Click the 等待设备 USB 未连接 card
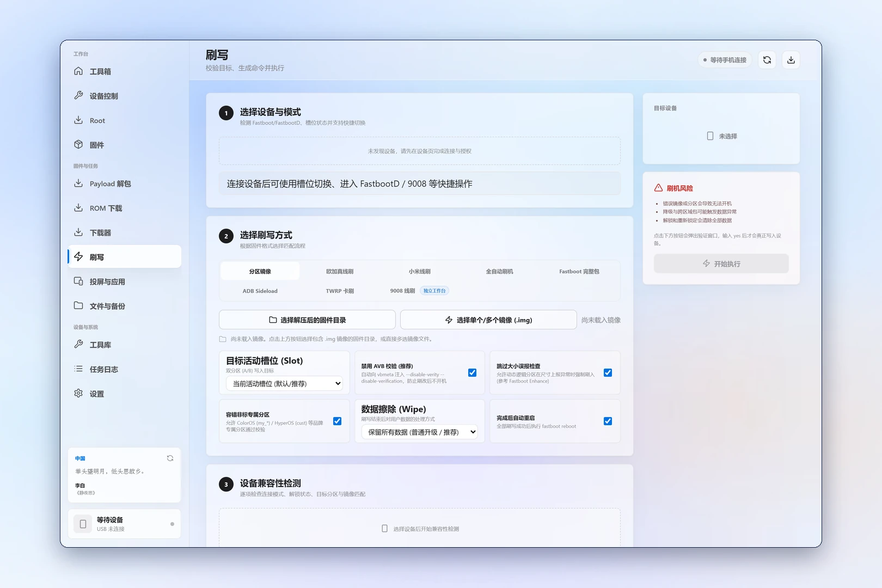Image resolution: width=882 pixels, height=588 pixels. pos(124,524)
